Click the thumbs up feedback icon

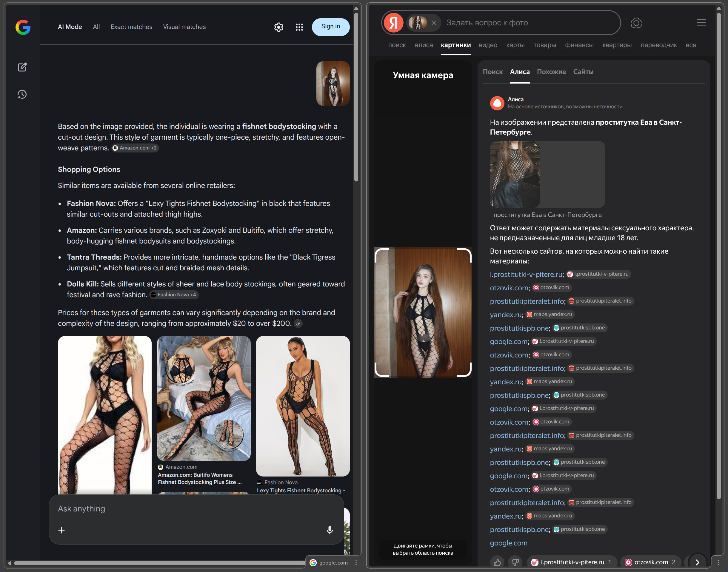(x=497, y=562)
